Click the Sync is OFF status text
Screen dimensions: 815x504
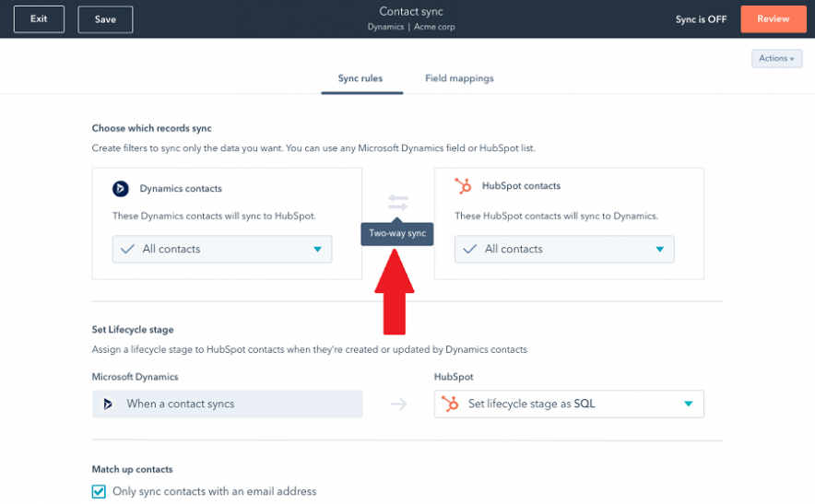pyautogui.click(x=702, y=19)
